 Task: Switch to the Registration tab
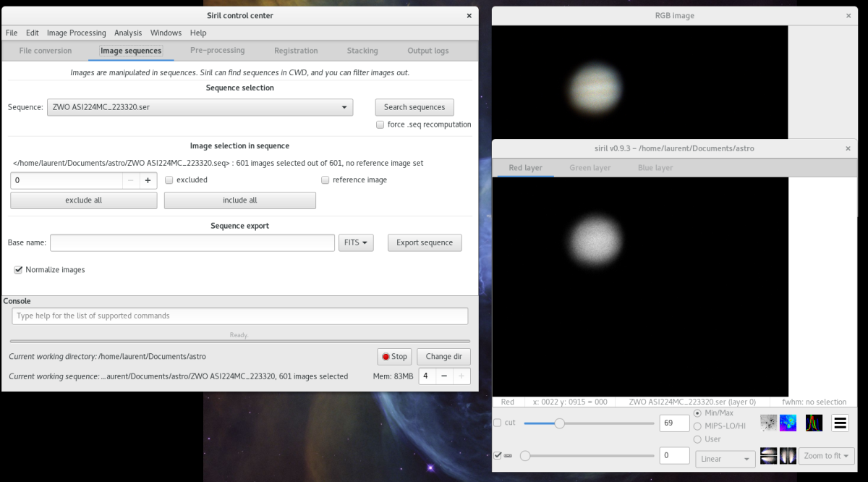click(296, 51)
